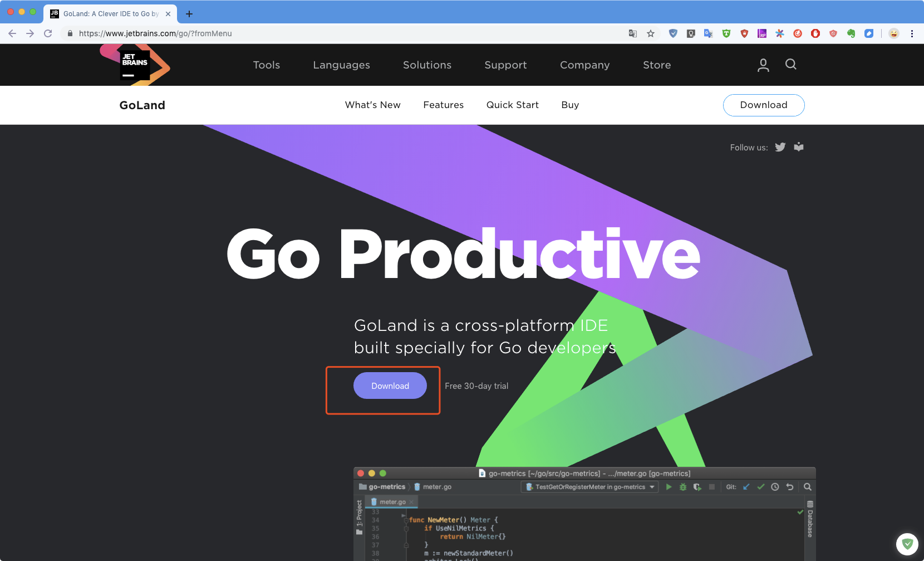Click the IDE screenshot's search magnifier

(808, 487)
